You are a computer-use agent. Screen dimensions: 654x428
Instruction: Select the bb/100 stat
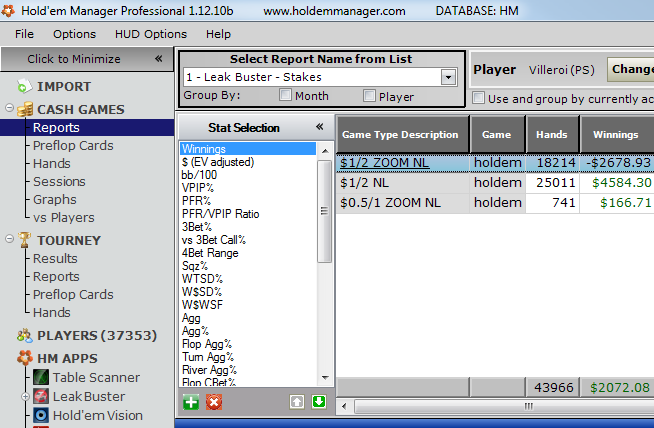point(199,175)
